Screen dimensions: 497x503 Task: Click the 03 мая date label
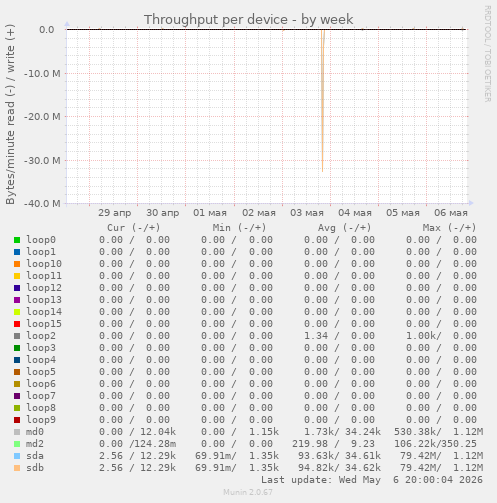(x=307, y=213)
